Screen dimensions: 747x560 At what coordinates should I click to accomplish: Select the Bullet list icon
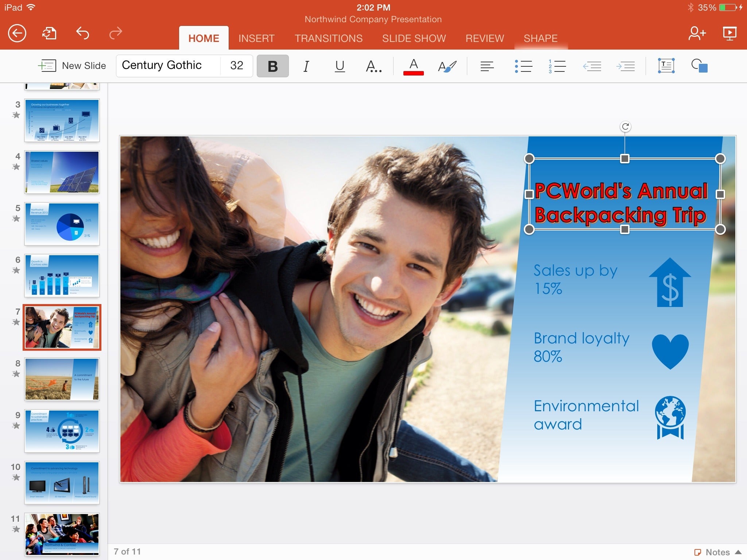[522, 65]
